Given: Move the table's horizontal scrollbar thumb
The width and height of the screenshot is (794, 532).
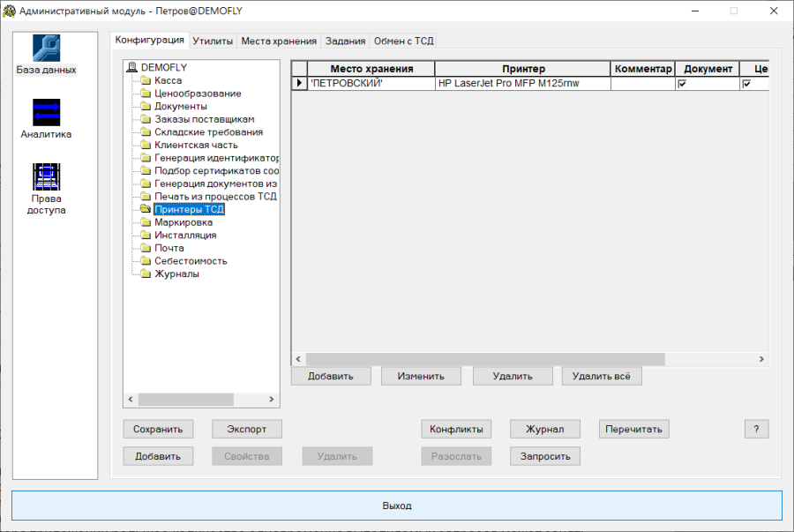Looking at the screenshot, I should tap(485, 359).
